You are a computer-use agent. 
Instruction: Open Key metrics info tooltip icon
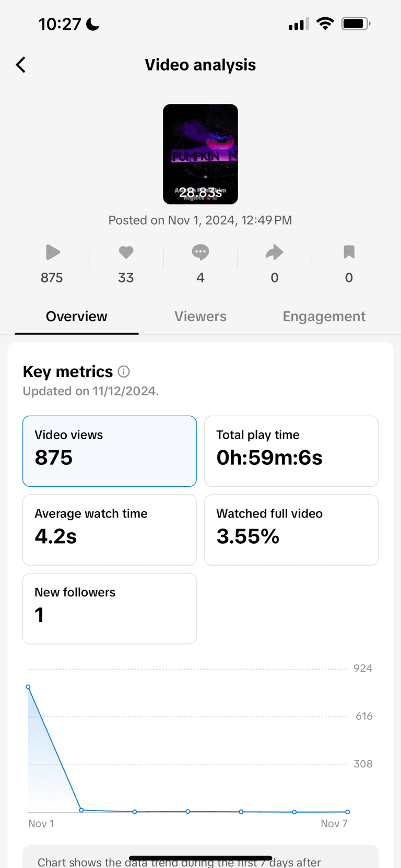(124, 372)
